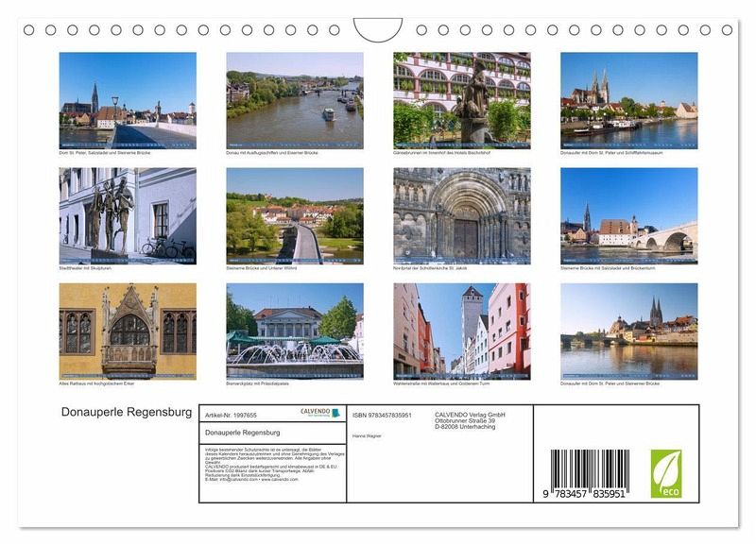Click 'CALVENDO Verlag GmbH' publisher name
The height and width of the screenshot is (545, 756).
[x=470, y=415]
